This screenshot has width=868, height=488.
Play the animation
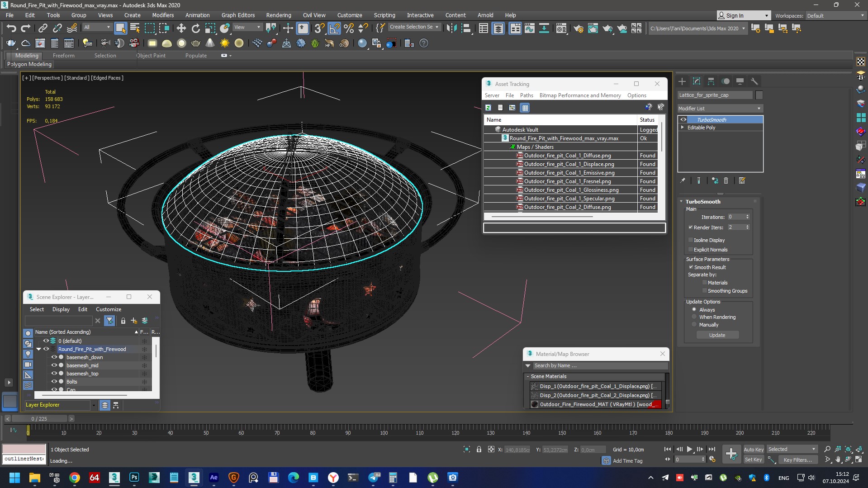pos(689,449)
